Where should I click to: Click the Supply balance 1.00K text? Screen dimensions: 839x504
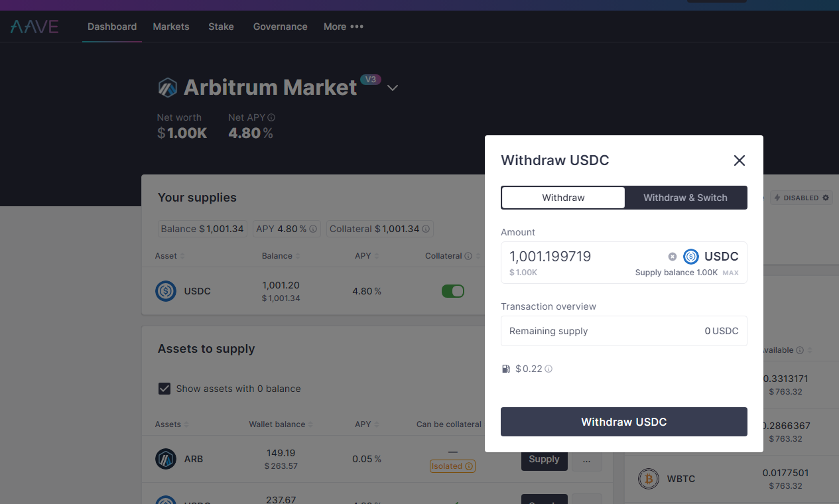tap(677, 273)
